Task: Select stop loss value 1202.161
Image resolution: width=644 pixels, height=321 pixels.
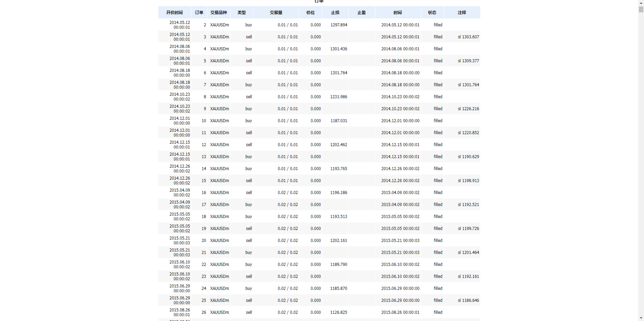Action: coord(339,241)
